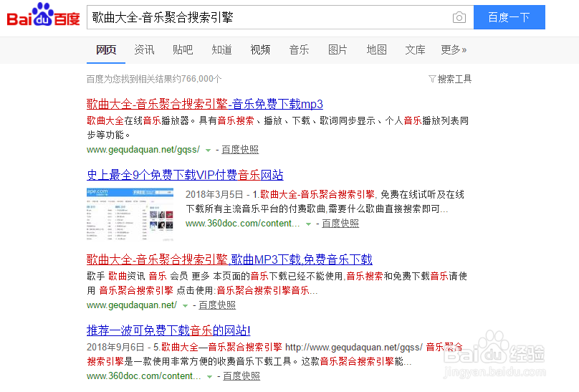This screenshot has width=579, height=392.
Task: Open 百度快照 for gequdaquan.net/gqss/ result
Action: coord(240,150)
